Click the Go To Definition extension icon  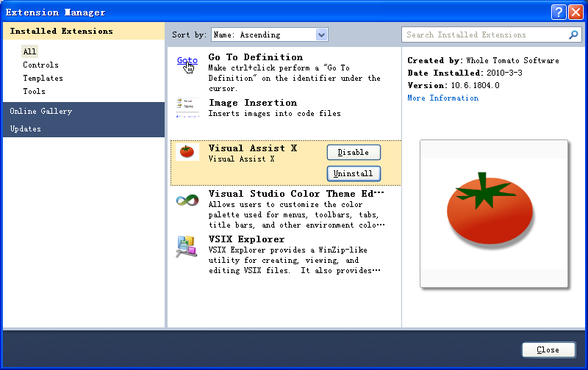point(187,65)
